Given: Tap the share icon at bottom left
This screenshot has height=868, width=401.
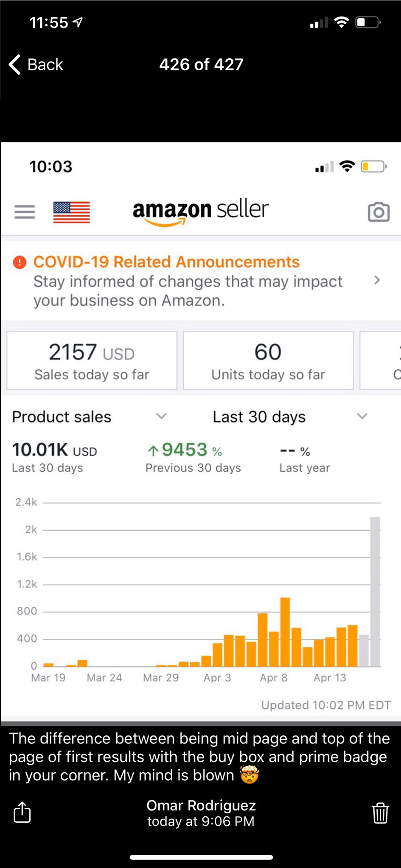Looking at the screenshot, I should (x=22, y=812).
